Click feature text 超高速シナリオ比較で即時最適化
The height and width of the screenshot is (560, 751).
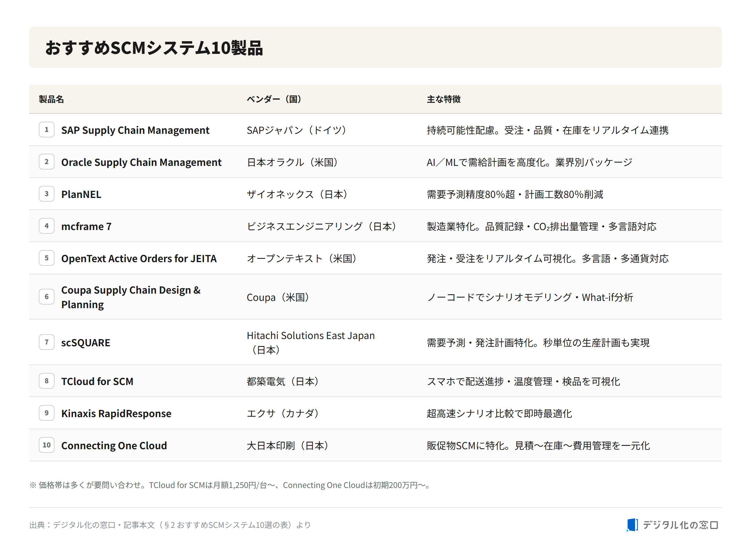[499, 413]
